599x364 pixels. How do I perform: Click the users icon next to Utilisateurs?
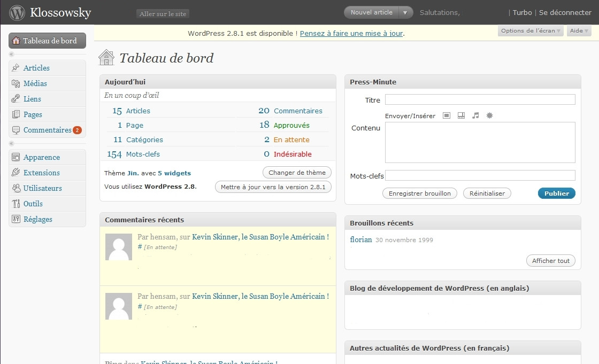pyautogui.click(x=16, y=188)
